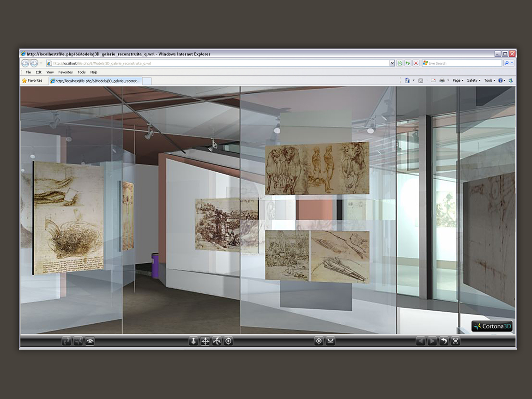Click the landscape sketch on the wall
The height and width of the screenshot is (399, 532).
coord(226,224)
